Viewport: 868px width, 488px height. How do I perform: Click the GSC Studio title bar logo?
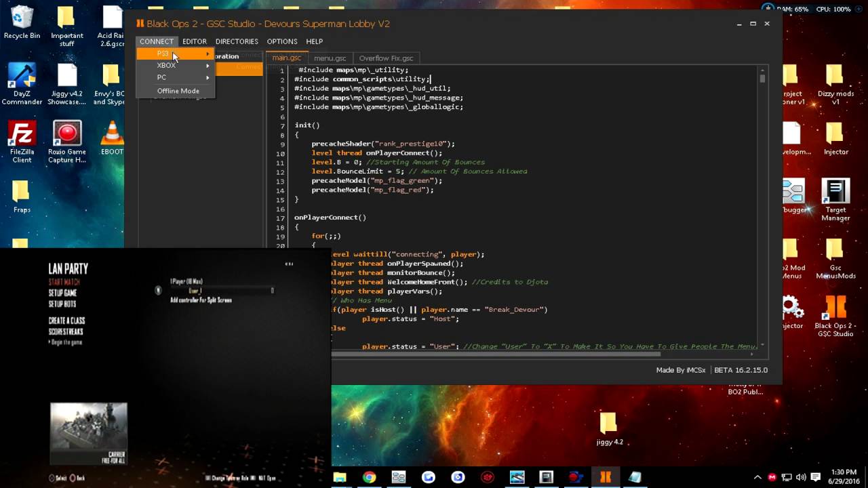pyautogui.click(x=140, y=24)
